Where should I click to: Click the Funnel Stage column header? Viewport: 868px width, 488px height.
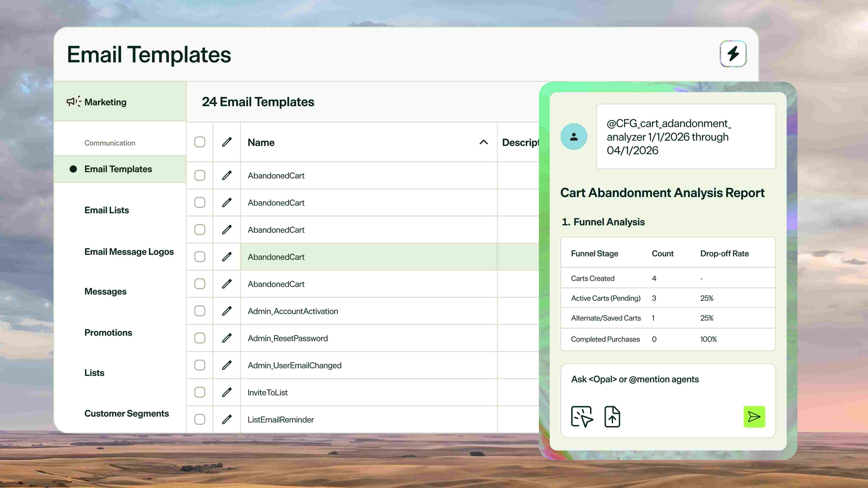pyautogui.click(x=594, y=253)
